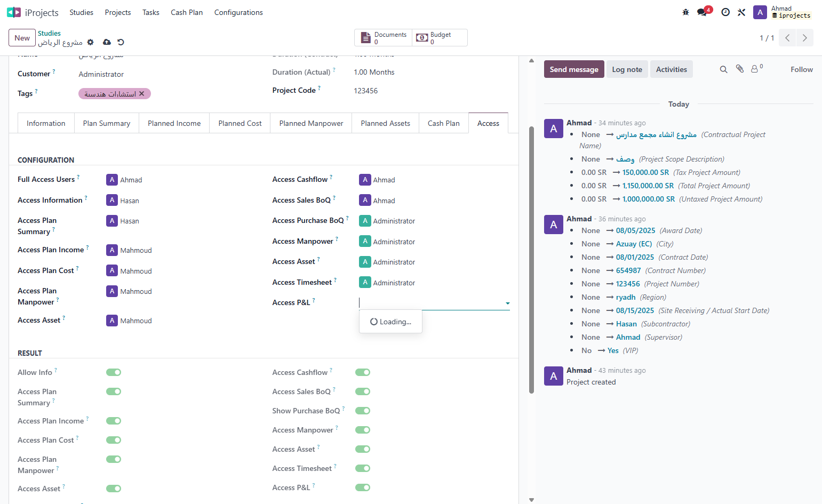This screenshot has width=822, height=504.
Task: Click the cloud save icon
Action: tap(107, 42)
